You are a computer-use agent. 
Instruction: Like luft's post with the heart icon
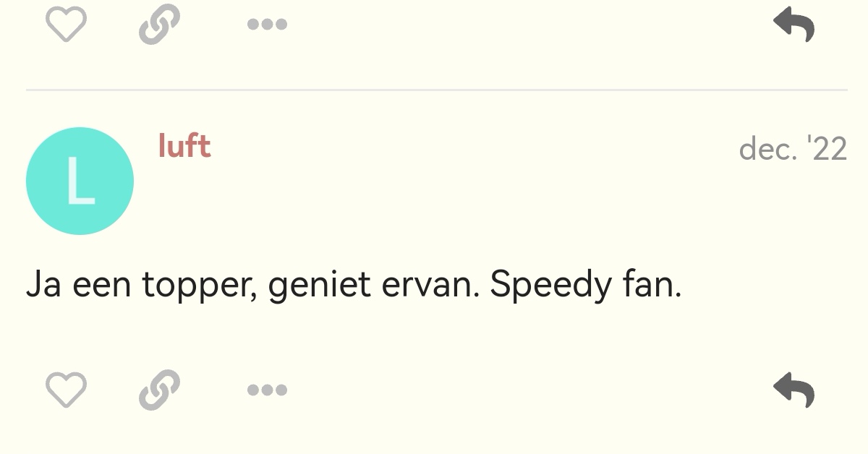pos(66,390)
